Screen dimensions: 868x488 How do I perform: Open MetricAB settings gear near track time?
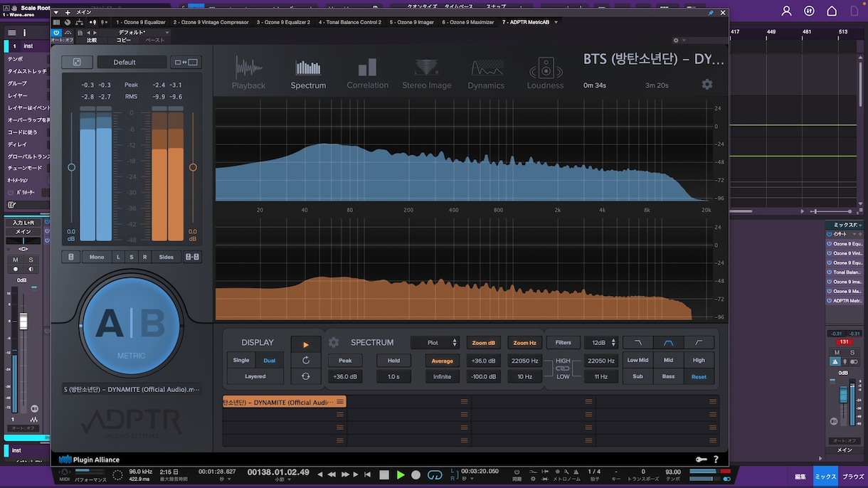click(x=706, y=85)
